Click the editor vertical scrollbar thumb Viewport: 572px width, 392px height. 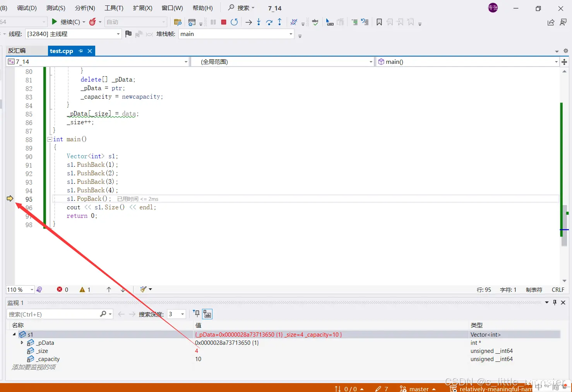click(564, 226)
